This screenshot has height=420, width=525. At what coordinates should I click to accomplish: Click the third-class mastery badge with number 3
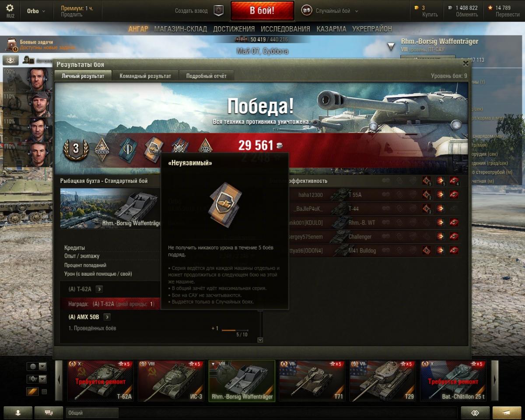76,149
